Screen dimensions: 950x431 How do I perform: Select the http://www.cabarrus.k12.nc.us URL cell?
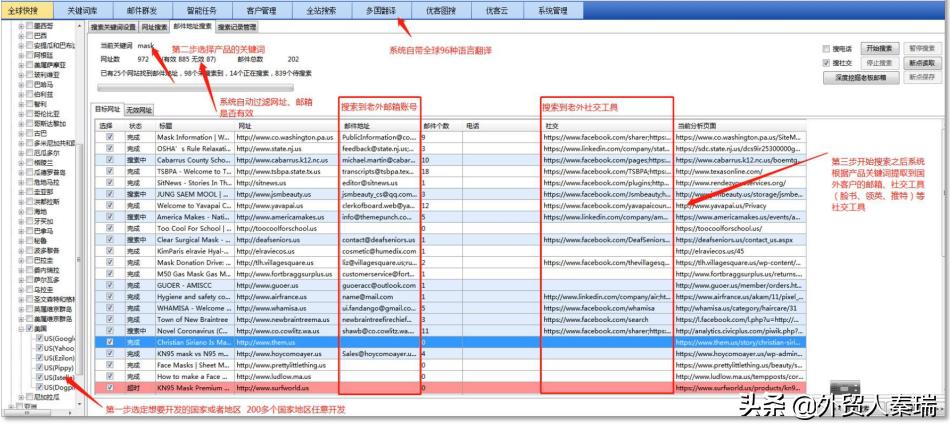click(x=286, y=160)
